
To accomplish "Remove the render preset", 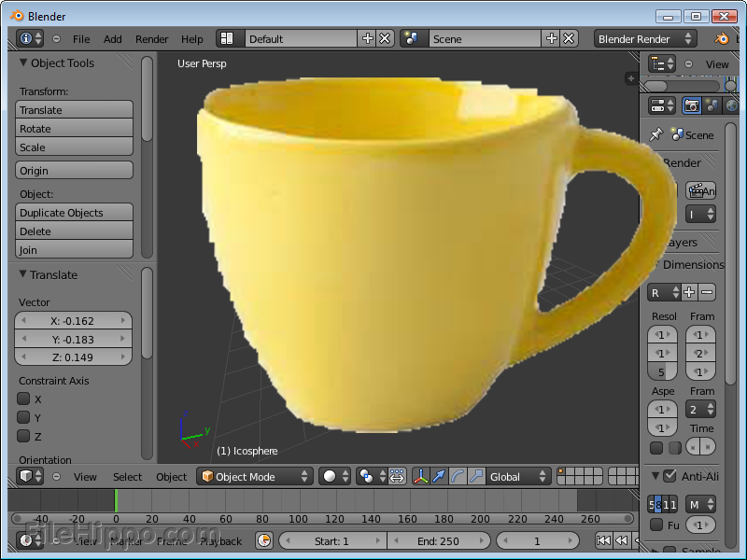I will [707, 292].
